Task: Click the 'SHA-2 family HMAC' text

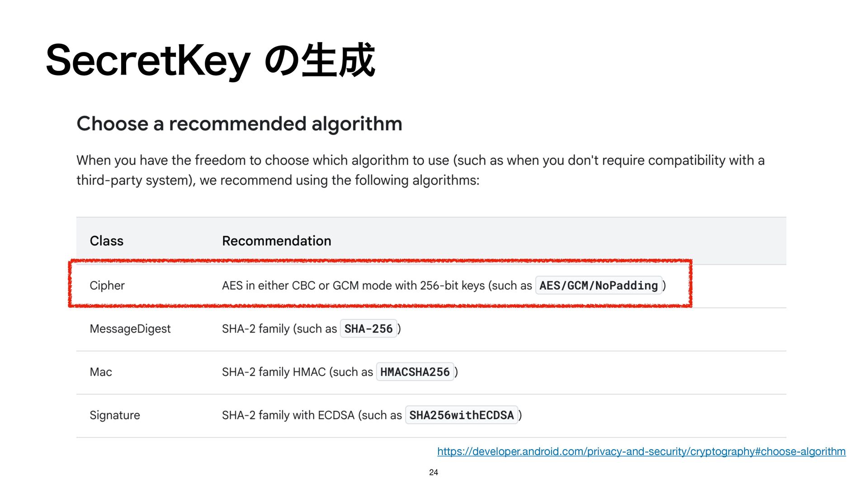Action: 274,372
